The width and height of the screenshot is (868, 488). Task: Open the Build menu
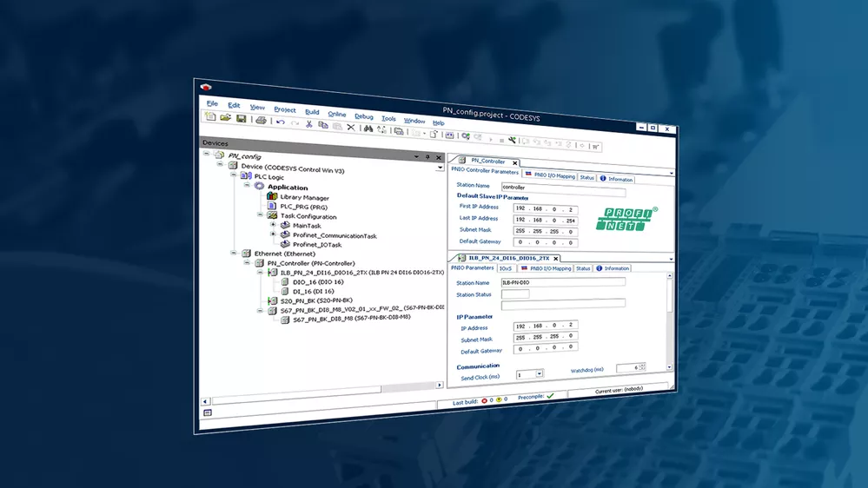pyautogui.click(x=312, y=112)
